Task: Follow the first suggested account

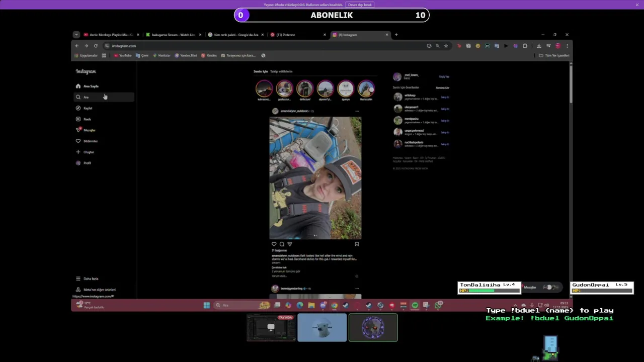Action: click(445, 97)
